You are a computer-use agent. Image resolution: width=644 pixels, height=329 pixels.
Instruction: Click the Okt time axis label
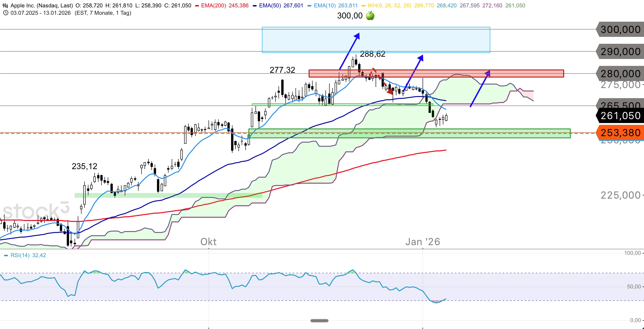tap(209, 242)
